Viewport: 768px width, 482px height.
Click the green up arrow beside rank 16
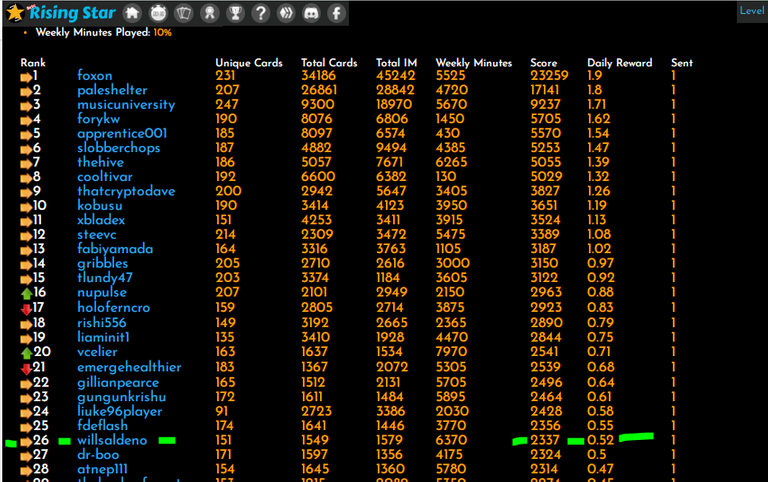(26, 293)
